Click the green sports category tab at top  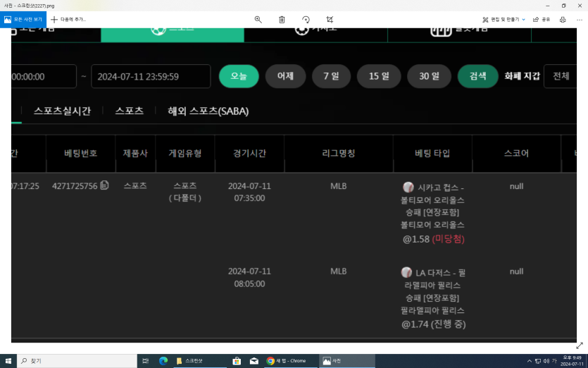click(x=173, y=35)
